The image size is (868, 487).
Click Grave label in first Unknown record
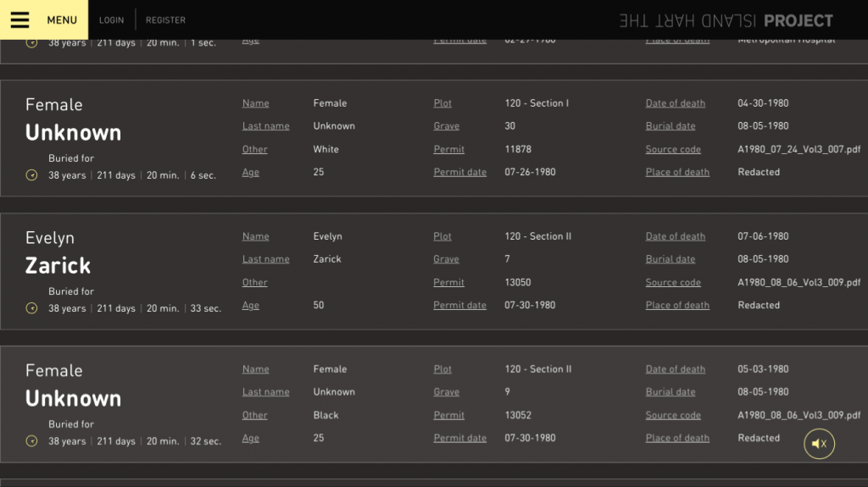pos(446,126)
